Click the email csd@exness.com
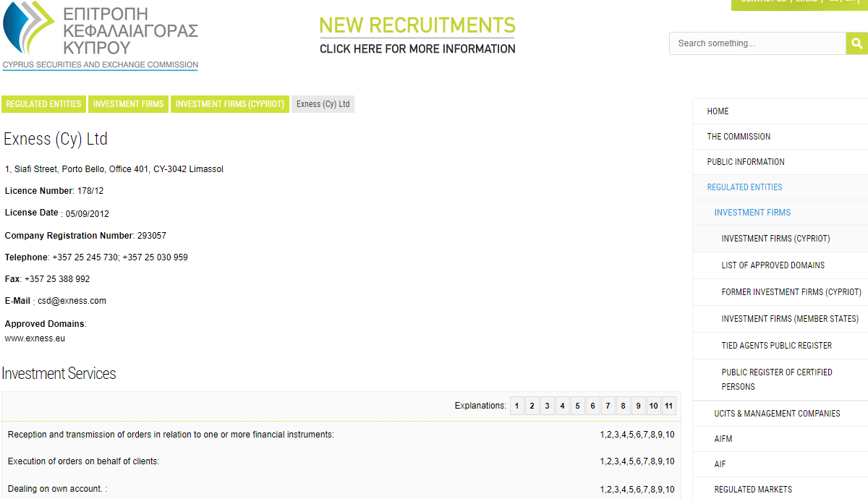Screen dimensions: 868x499 pyautogui.click(x=72, y=301)
